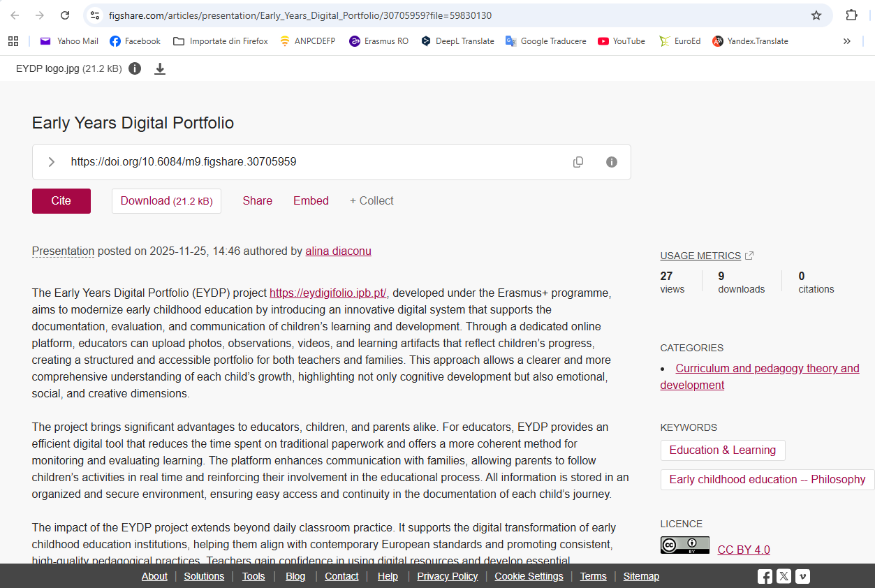The image size is (875, 588).
Task: Click the file info icon beside EYDP logo.jpg
Action: click(x=135, y=68)
